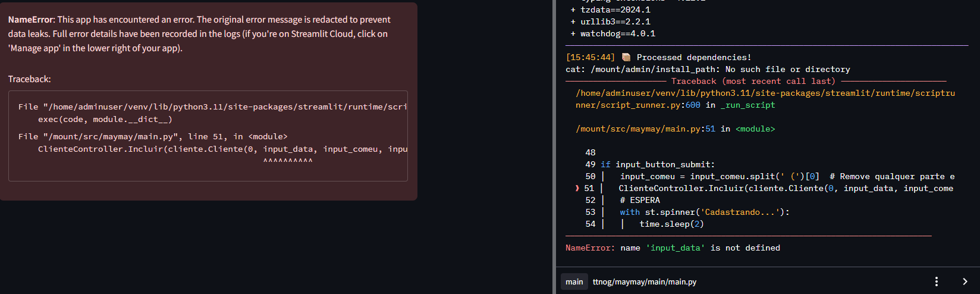Click the caret underline markers in traceback box

point(288,161)
